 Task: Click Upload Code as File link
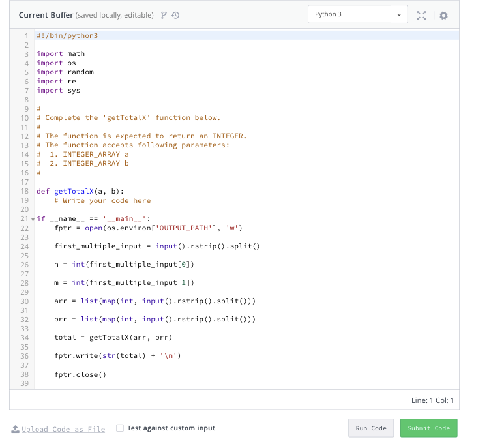coord(63,429)
